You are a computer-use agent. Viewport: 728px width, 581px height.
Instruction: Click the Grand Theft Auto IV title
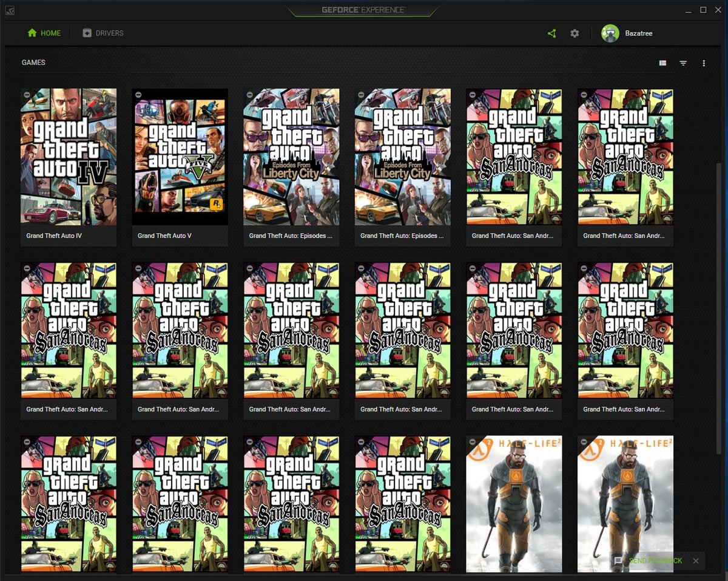point(54,236)
